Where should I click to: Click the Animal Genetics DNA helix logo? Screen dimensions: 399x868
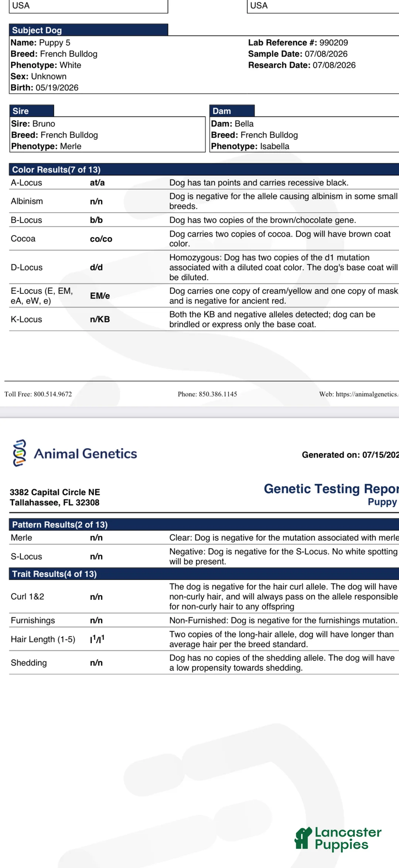tap(20, 453)
